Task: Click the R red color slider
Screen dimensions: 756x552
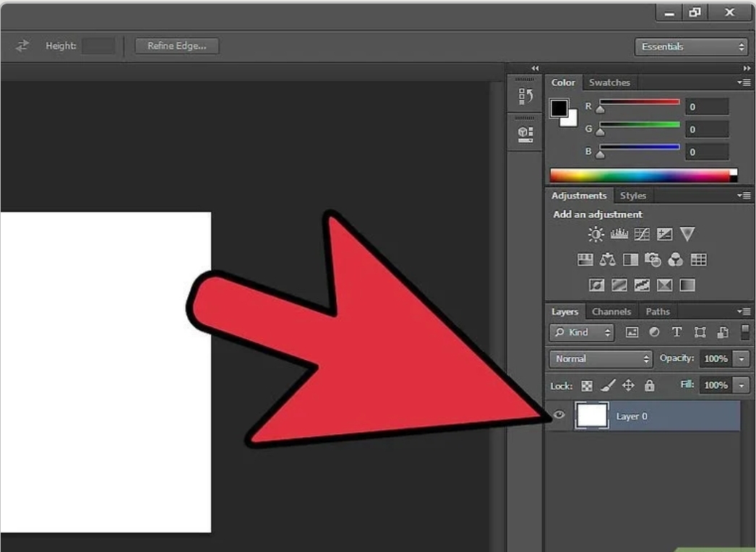Action: [640, 102]
